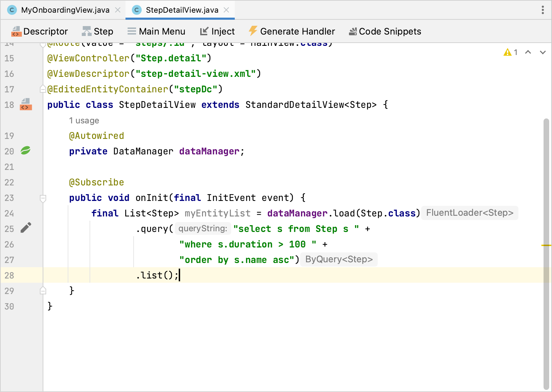
Task: Click the FluentLoader<Step> inlay hint
Action: pyautogui.click(x=470, y=213)
